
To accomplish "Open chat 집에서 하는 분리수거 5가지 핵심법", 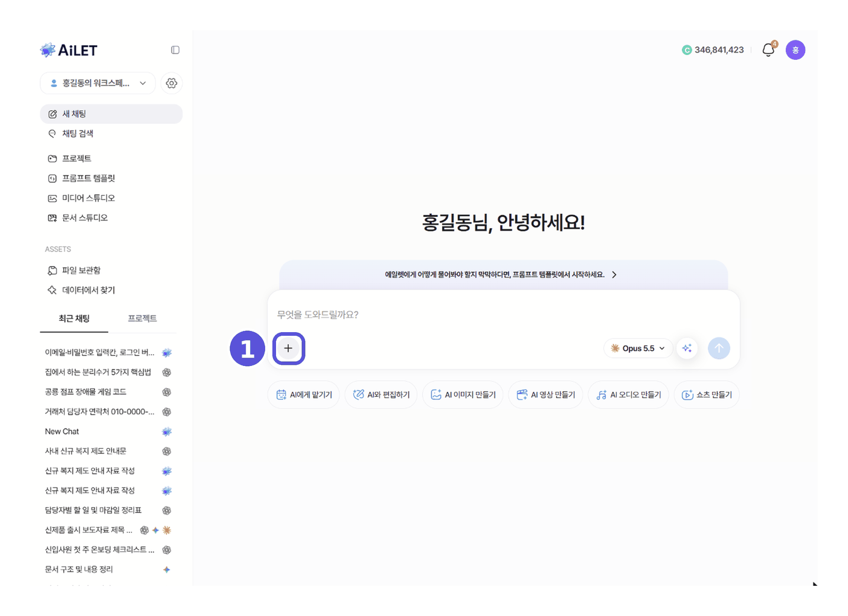I will tap(98, 372).
